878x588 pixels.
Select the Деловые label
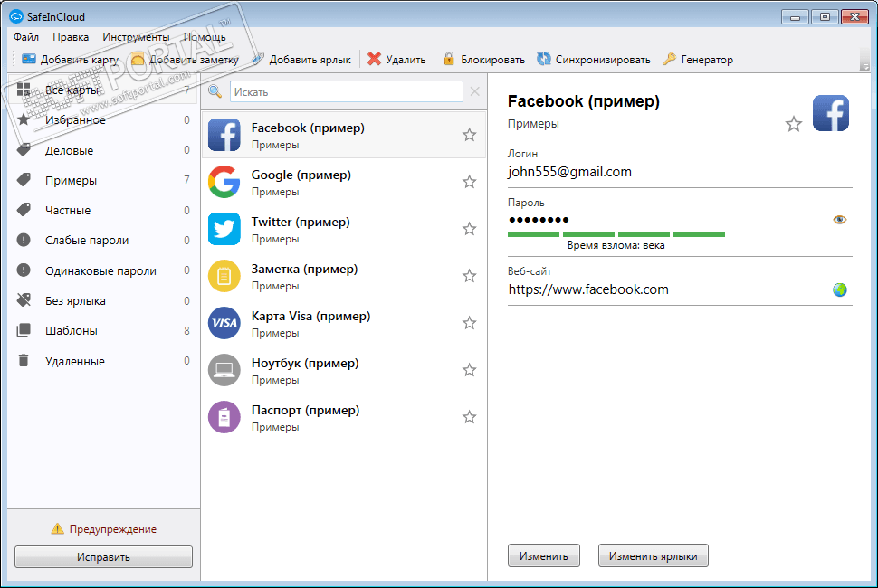point(103,150)
